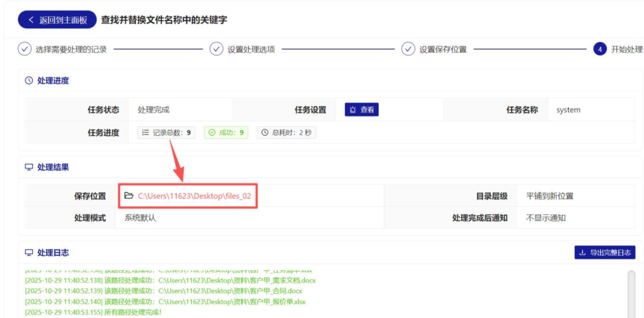
Task: Open task settings with 查看 button
Action: (361, 110)
